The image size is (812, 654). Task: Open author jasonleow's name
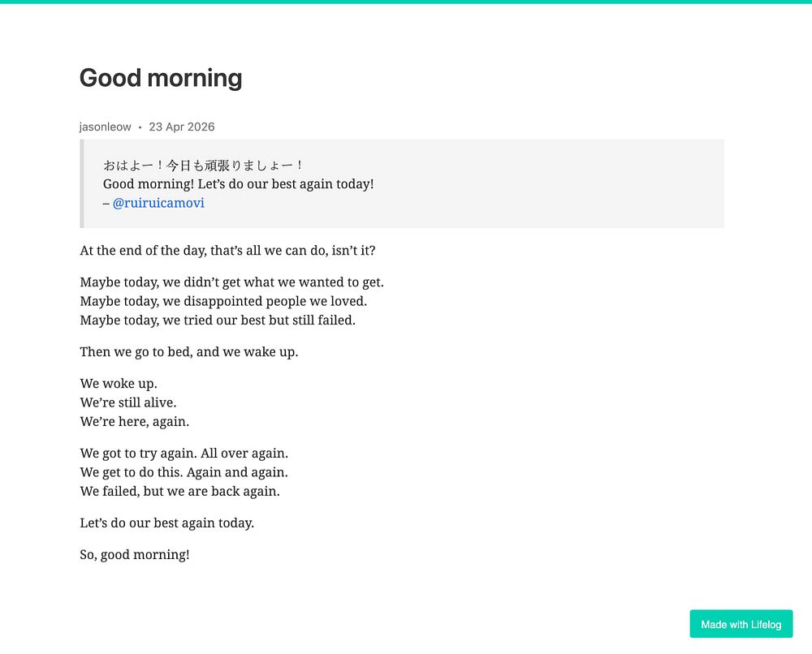(105, 127)
